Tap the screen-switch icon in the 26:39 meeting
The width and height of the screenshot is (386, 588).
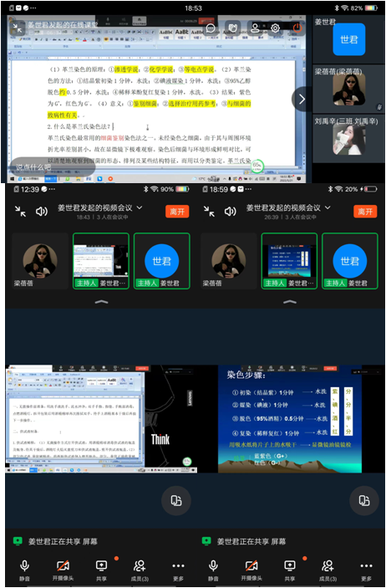point(363,500)
